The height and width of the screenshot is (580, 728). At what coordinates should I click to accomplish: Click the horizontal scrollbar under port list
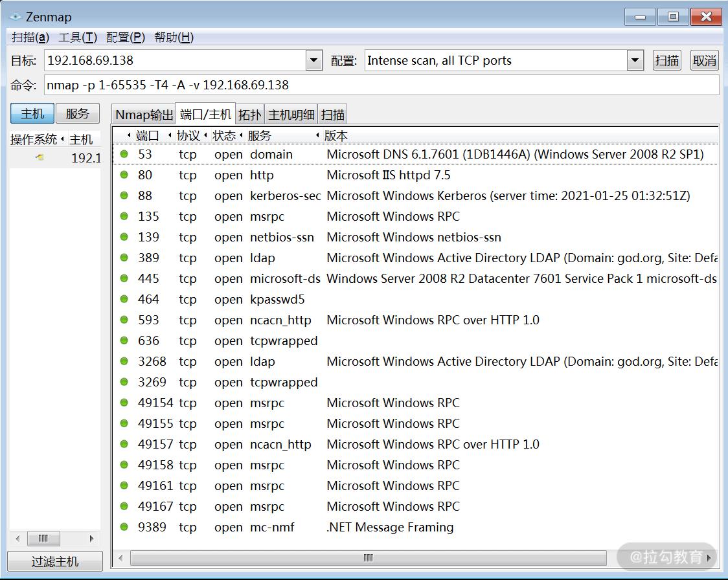click(368, 558)
